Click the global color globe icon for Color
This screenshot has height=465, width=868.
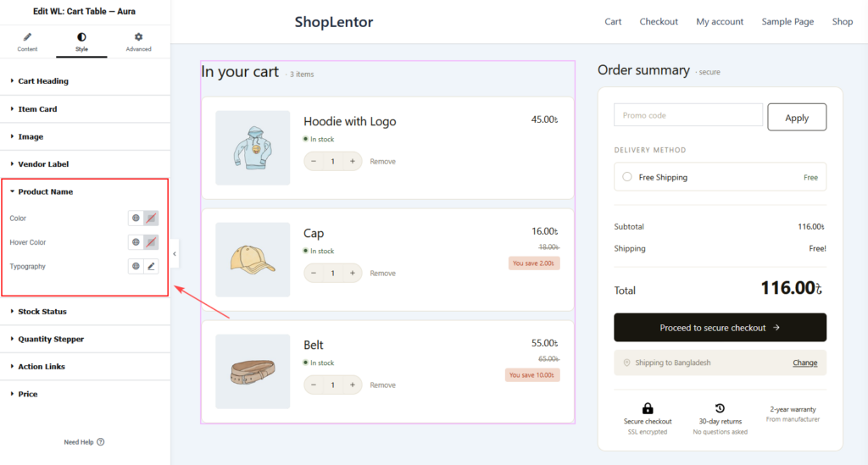point(136,218)
